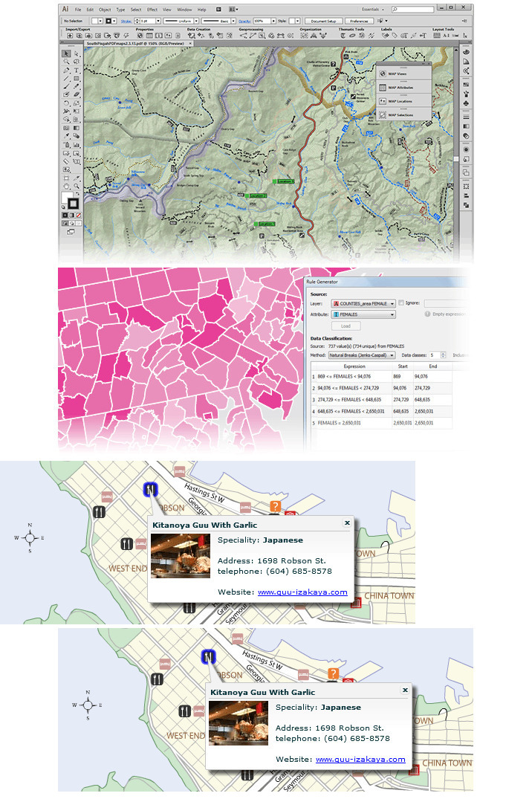Set paint mode to None (red slash)
Screen dimensions: 532x799
coord(79,215)
